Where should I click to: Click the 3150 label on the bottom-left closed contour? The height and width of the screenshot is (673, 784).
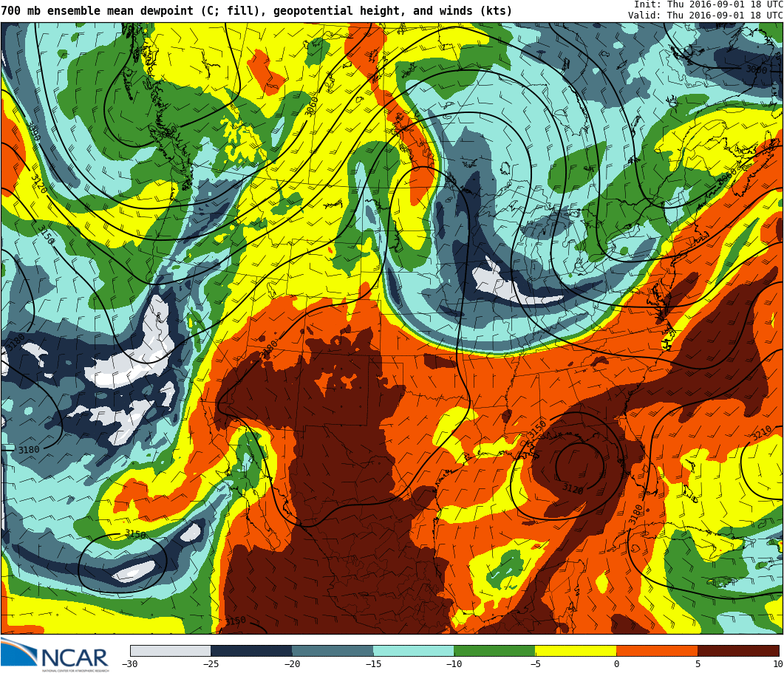(x=135, y=533)
